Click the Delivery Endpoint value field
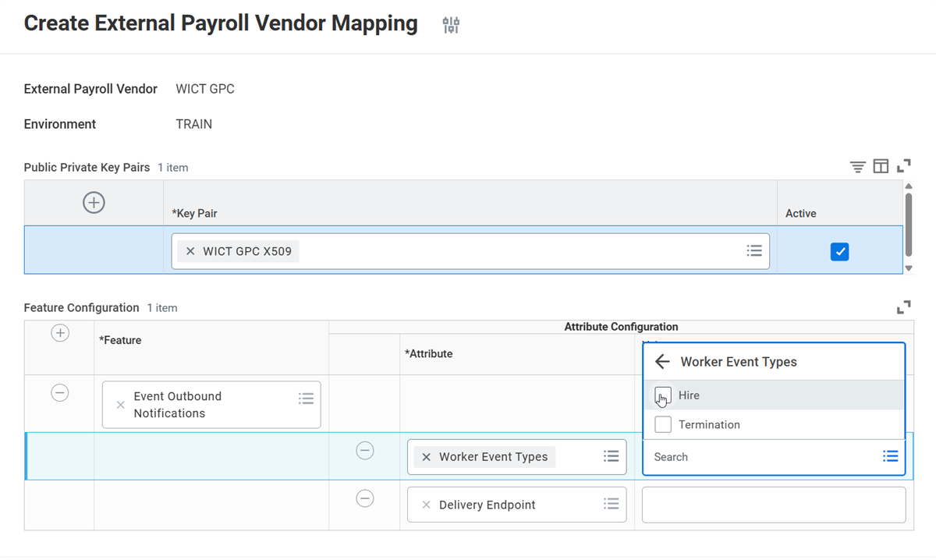 774,505
